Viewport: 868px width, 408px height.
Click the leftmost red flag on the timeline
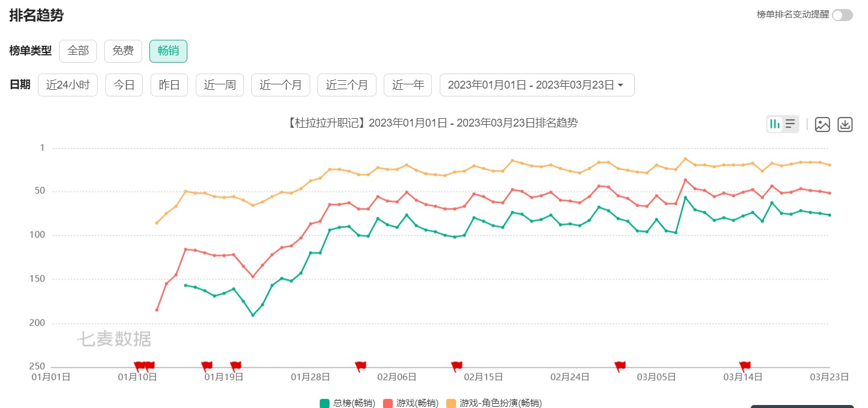coord(139,366)
